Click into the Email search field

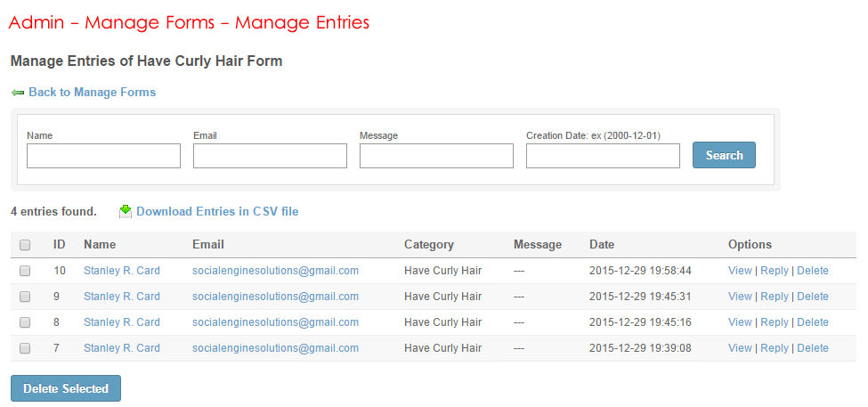(x=270, y=156)
